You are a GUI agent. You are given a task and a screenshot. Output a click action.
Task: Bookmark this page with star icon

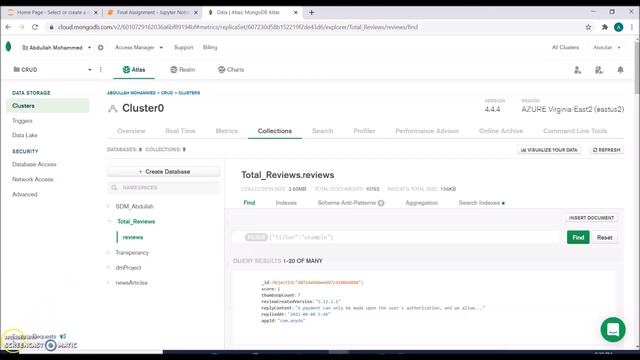pos(588,27)
